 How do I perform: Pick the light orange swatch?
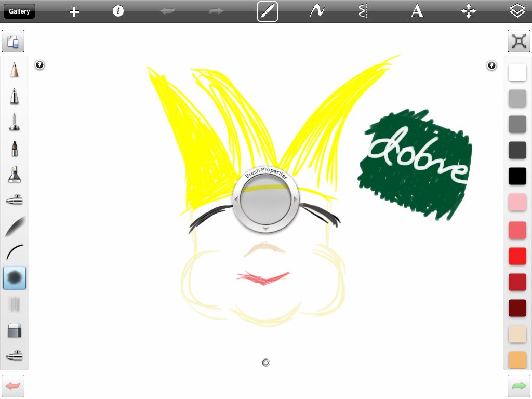click(517, 360)
